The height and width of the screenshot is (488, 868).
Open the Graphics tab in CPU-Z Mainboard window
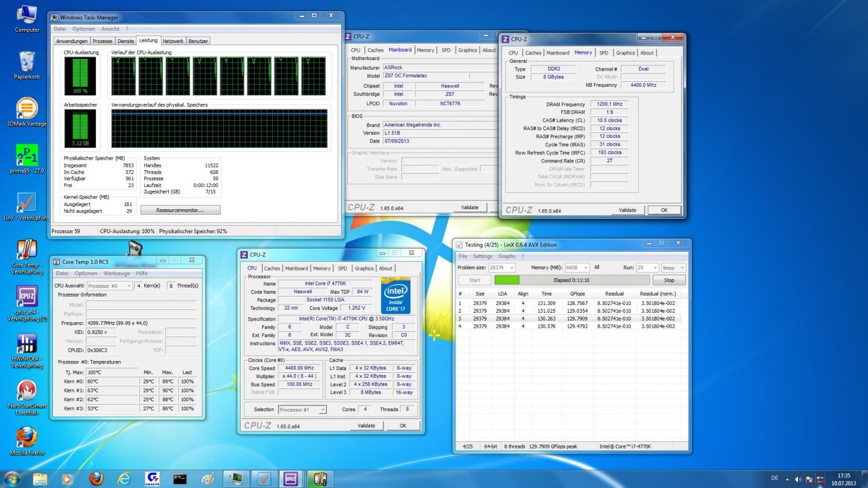pyautogui.click(x=468, y=50)
